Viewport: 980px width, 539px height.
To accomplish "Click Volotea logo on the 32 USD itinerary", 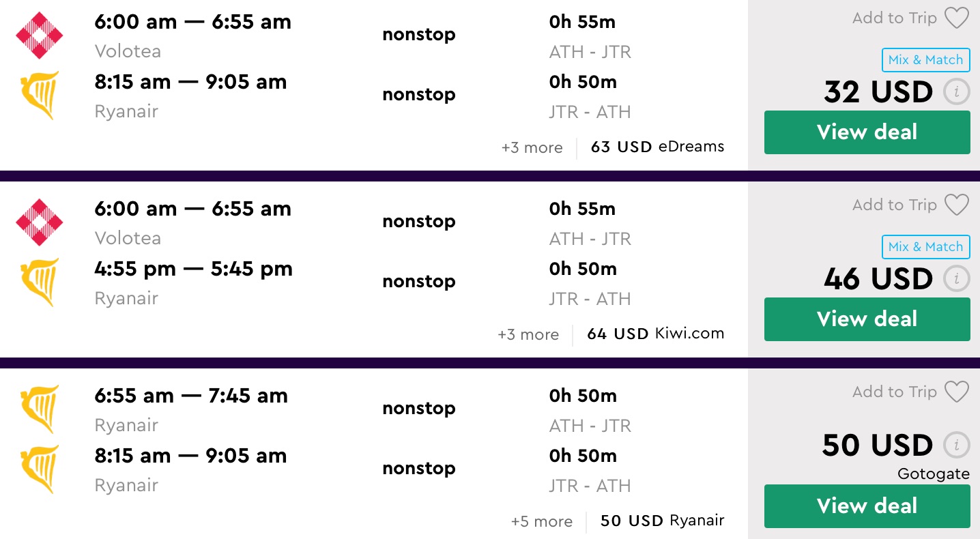I will click(40, 35).
